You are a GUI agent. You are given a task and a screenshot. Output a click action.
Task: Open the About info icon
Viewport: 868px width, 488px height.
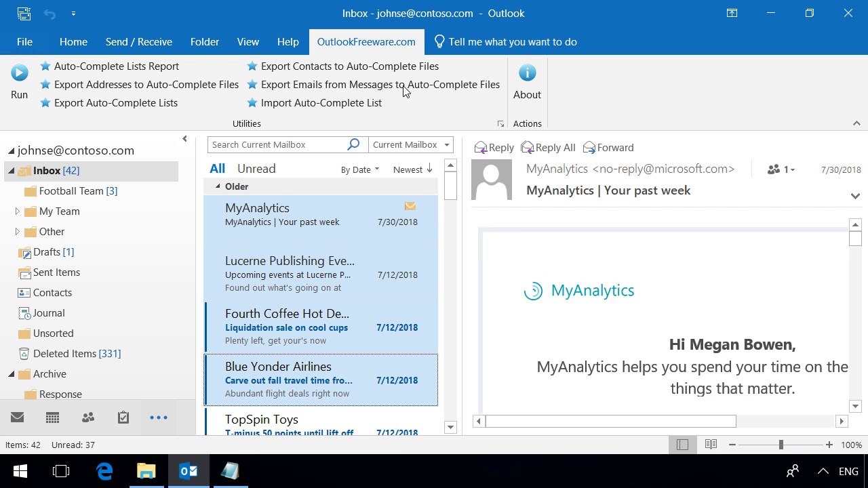pyautogui.click(x=527, y=73)
